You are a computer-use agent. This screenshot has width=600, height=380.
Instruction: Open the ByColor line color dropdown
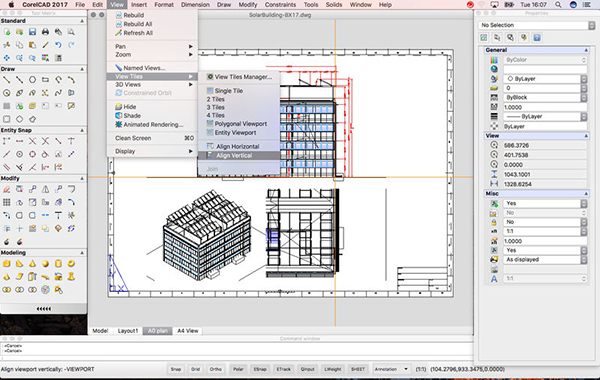(545, 60)
